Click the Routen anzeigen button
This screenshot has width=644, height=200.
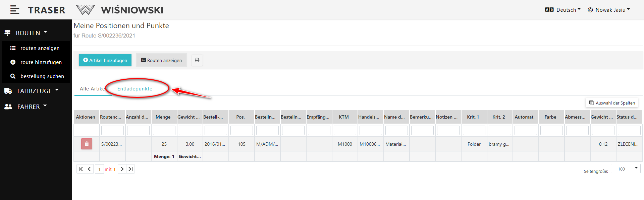coord(161,60)
